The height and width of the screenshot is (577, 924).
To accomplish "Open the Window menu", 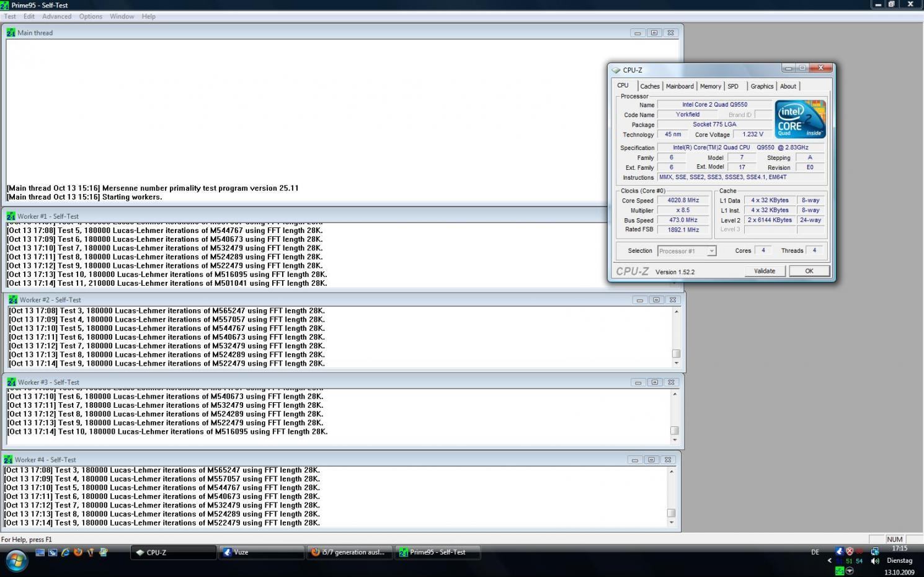I will [x=122, y=16].
